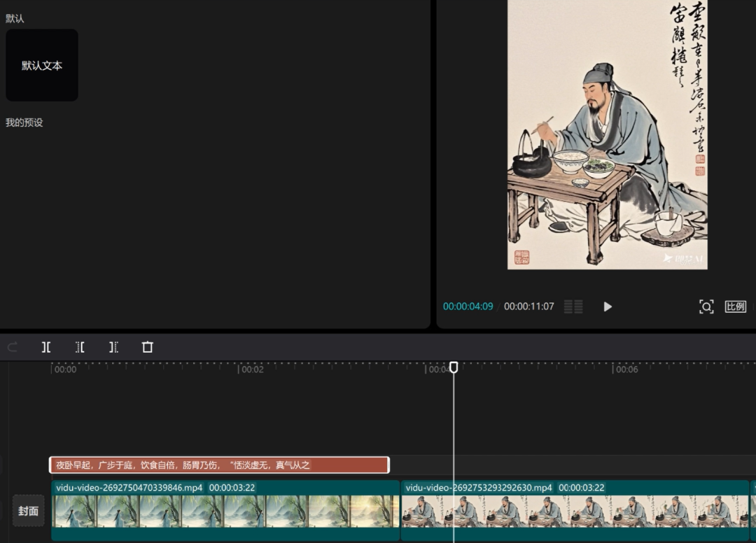756x543 pixels.
Task: Click the greyed redo arrow icon
Action: point(13,347)
